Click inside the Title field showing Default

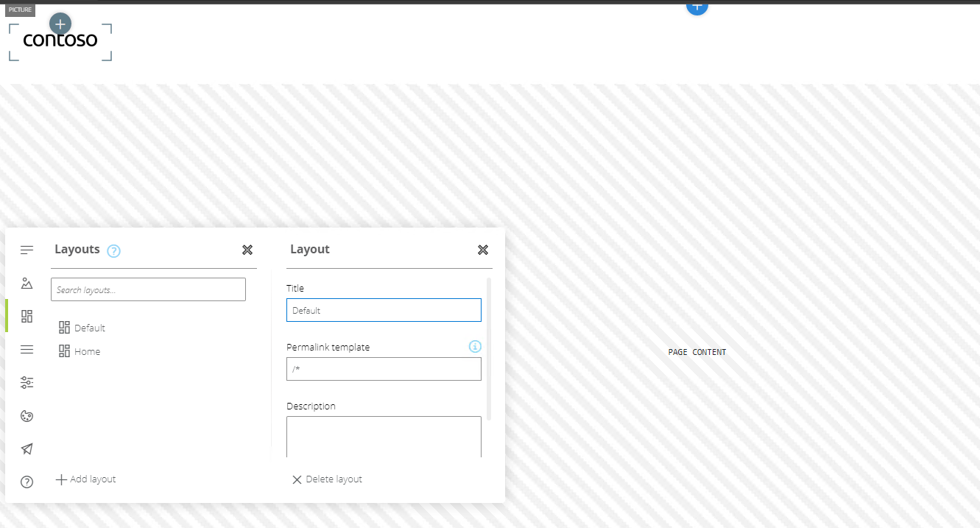[384, 310]
